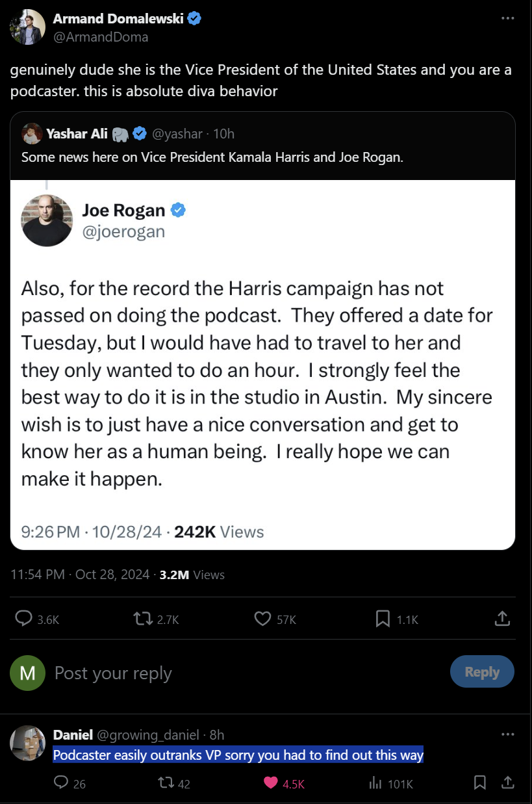Image resolution: width=532 pixels, height=804 pixels.
Task: Reply to Daniel's comment
Action: point(70,783)
